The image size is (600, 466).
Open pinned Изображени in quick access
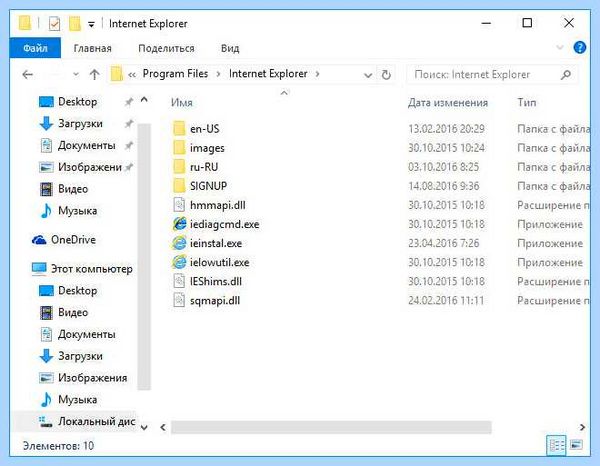(x=90, y=167)
